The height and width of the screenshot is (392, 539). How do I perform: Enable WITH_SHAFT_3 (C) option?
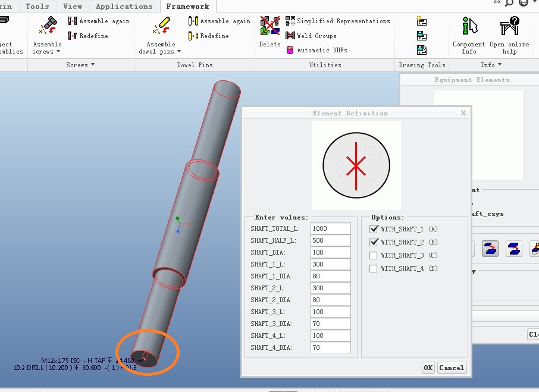(373, 255)
